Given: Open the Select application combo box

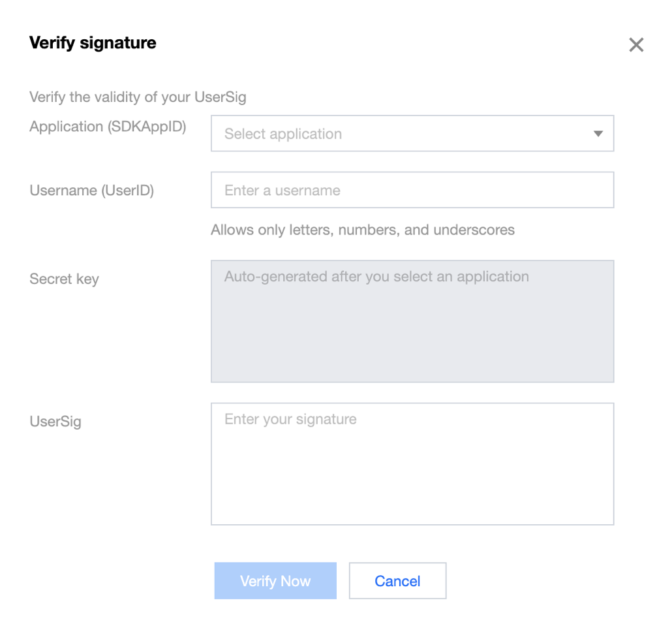Looking at the screenshot, I should click(x=412, y=134).
